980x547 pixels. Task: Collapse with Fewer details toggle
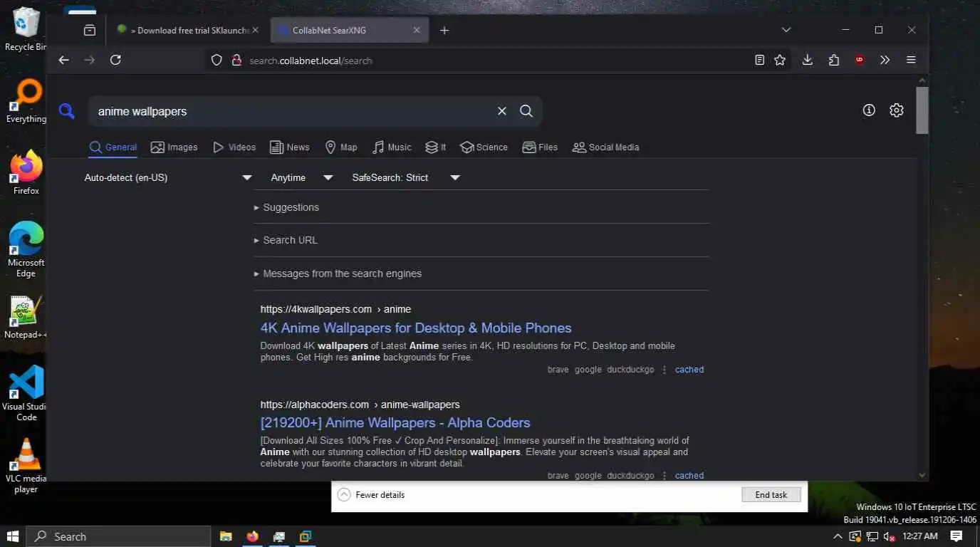[x=372, y=495]
